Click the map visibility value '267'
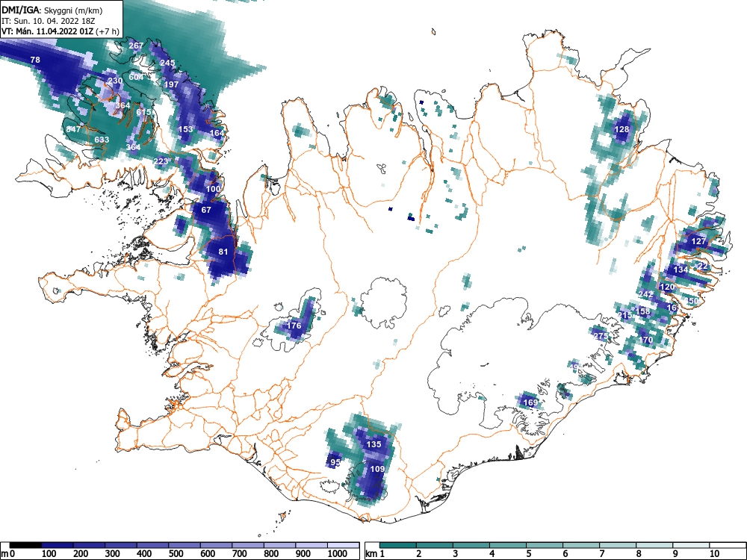Image resolution: width=747 pixels, height=560 pixels. tap(136, 46)
